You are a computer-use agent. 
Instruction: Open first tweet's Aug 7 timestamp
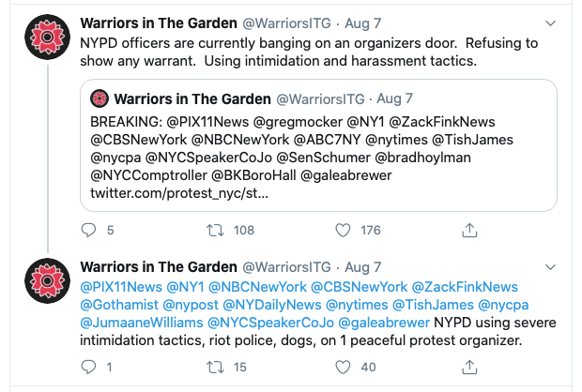[x=362, y=22]
